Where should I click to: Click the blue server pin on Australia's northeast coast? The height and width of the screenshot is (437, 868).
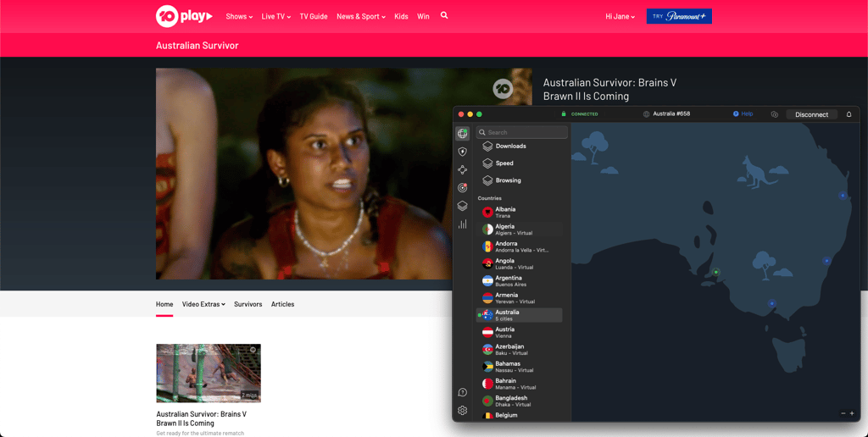tap(843, 196)
